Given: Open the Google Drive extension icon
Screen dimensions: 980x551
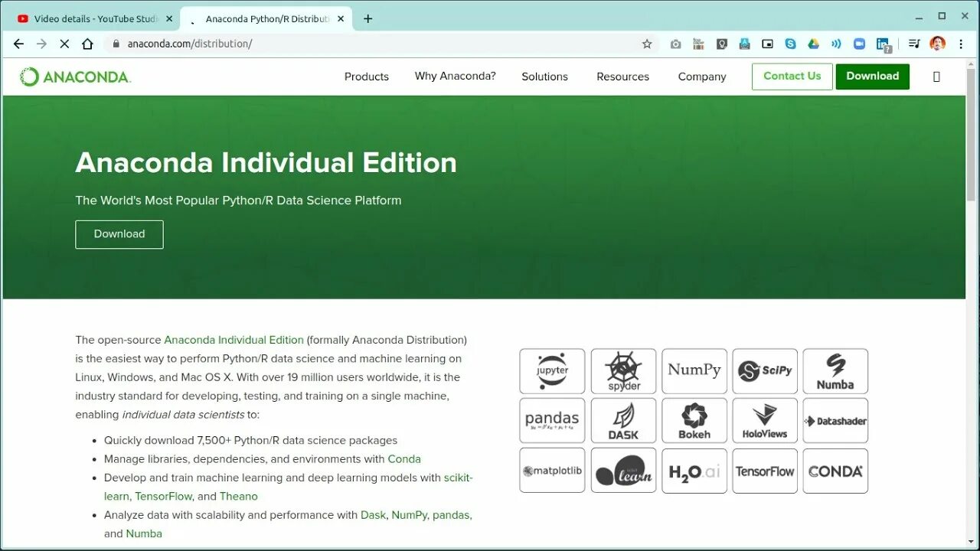Looking at the screenshot, I should (x=813, y=44).
